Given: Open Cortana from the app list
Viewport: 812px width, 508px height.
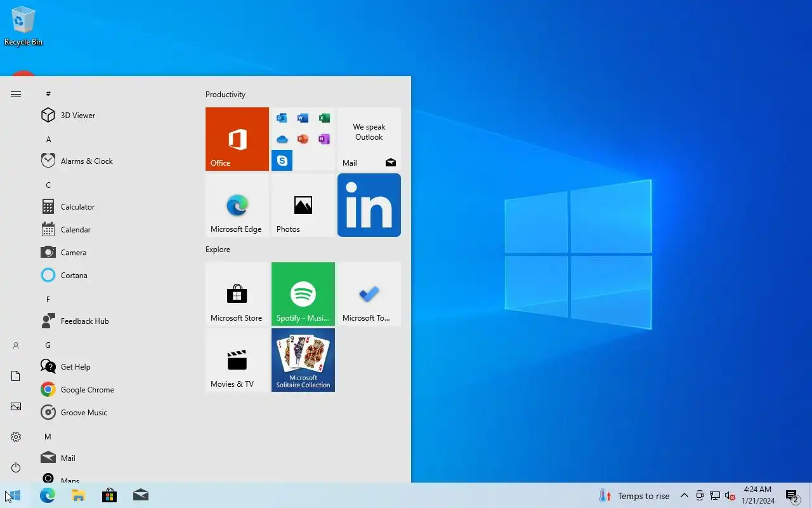Looking at the screenshot, I should (x=114, y=276).
